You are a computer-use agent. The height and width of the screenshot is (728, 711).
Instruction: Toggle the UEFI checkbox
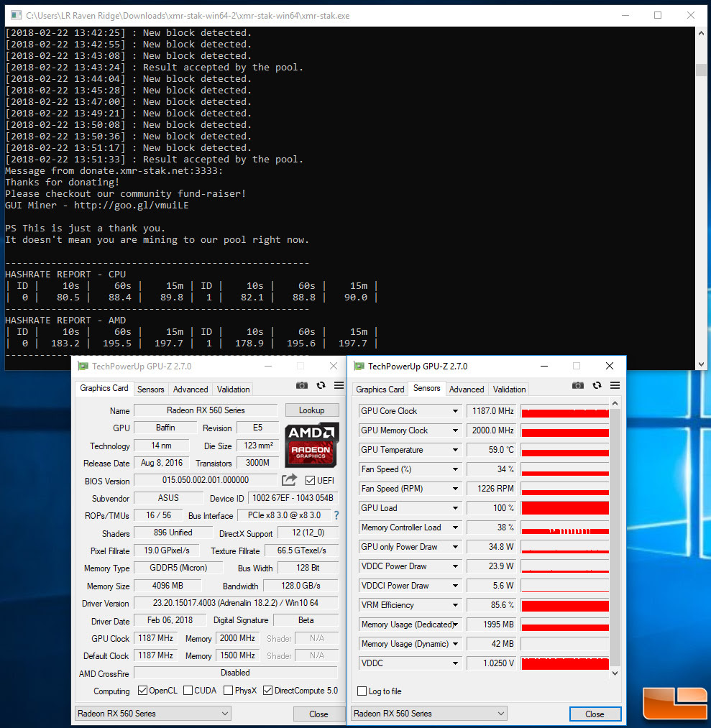pos(311,481)
